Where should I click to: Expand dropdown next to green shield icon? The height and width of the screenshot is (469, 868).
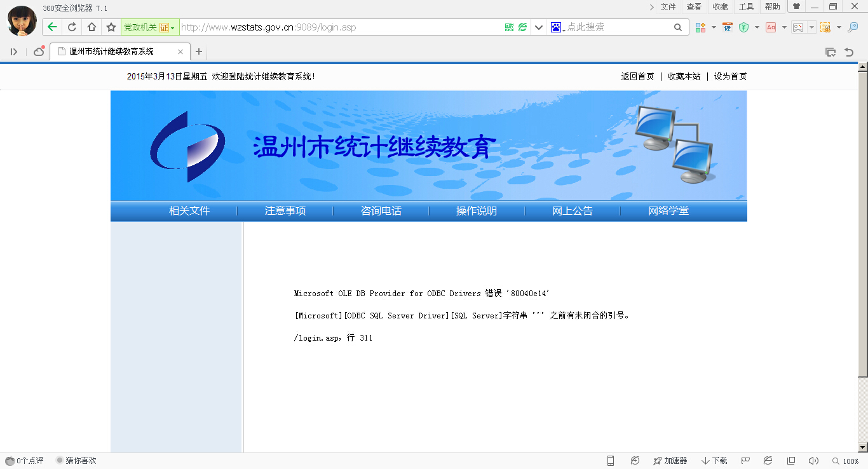757,27
